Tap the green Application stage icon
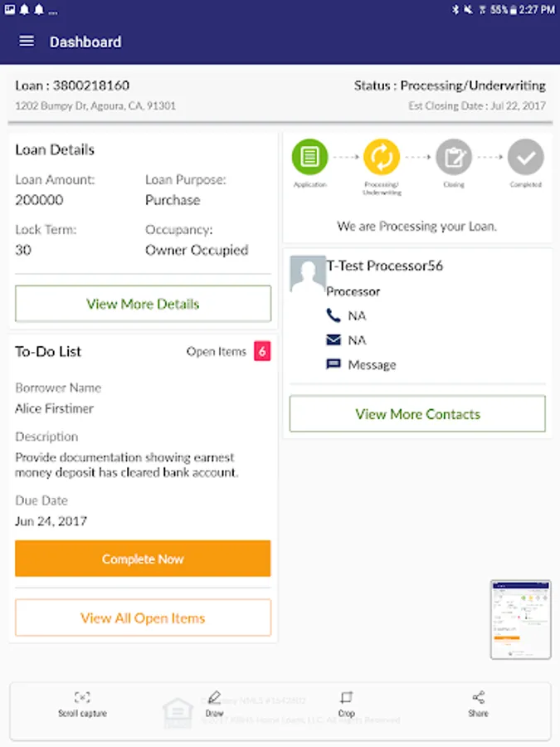Viewport: 560px width, 747px height. 309,156
